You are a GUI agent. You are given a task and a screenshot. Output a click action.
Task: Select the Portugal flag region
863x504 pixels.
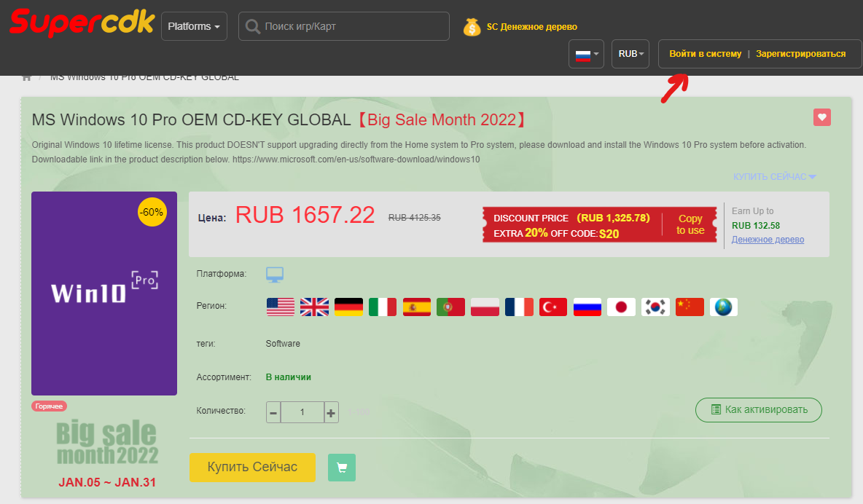click(x=450, y=307)
